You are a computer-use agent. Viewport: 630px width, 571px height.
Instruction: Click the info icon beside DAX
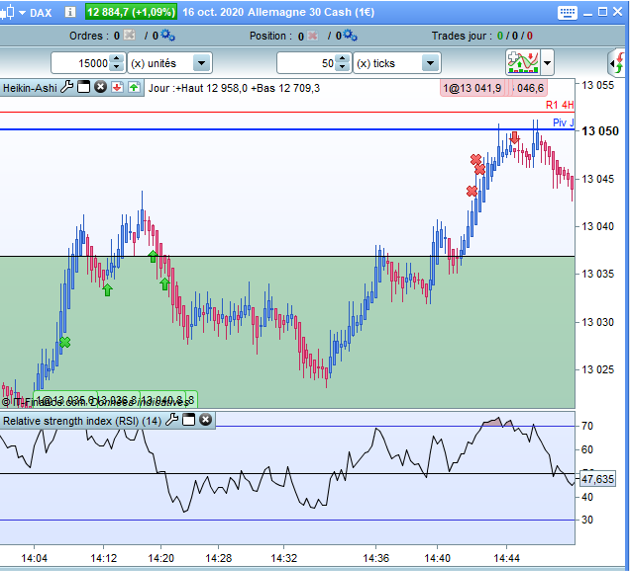[70, 12]
